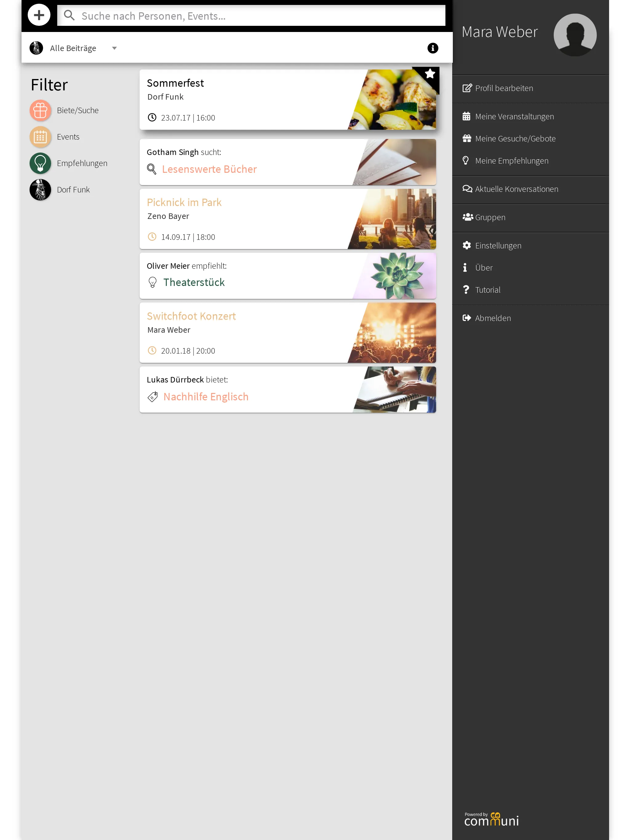
Task: Click the Dorf Funk avatar beside Alle Beiträge
Action: [x=37, y=48]
